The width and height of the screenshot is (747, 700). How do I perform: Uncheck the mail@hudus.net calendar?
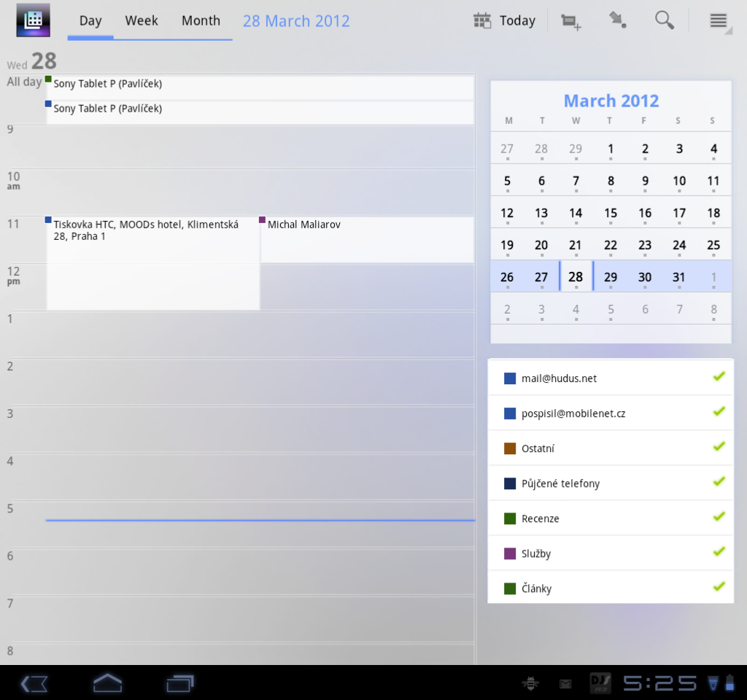719,377
